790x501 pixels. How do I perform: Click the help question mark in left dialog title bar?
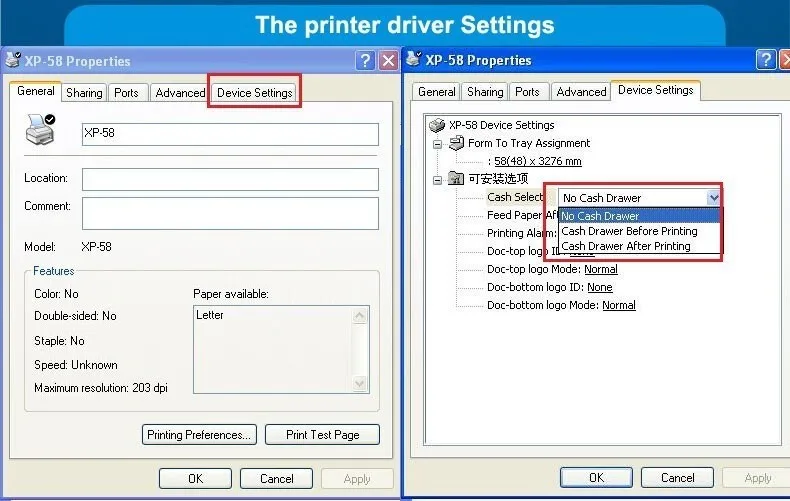(x=365, y=60)
